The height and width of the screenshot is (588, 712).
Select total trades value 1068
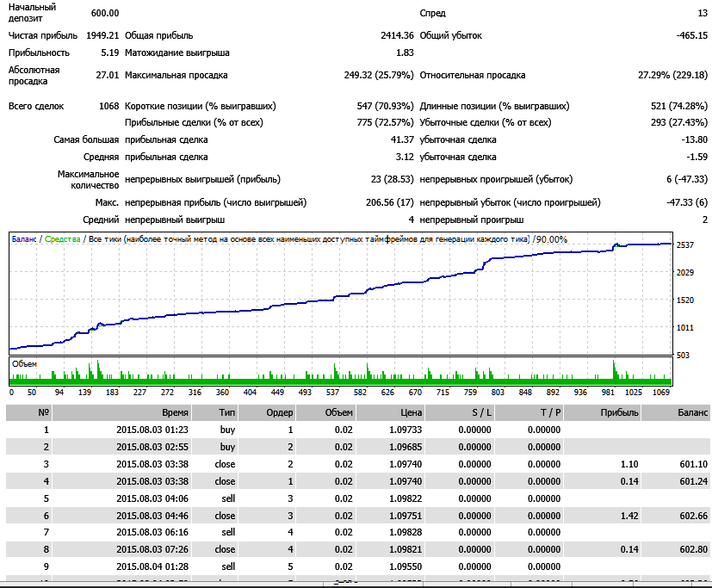(x=109, y=106)
